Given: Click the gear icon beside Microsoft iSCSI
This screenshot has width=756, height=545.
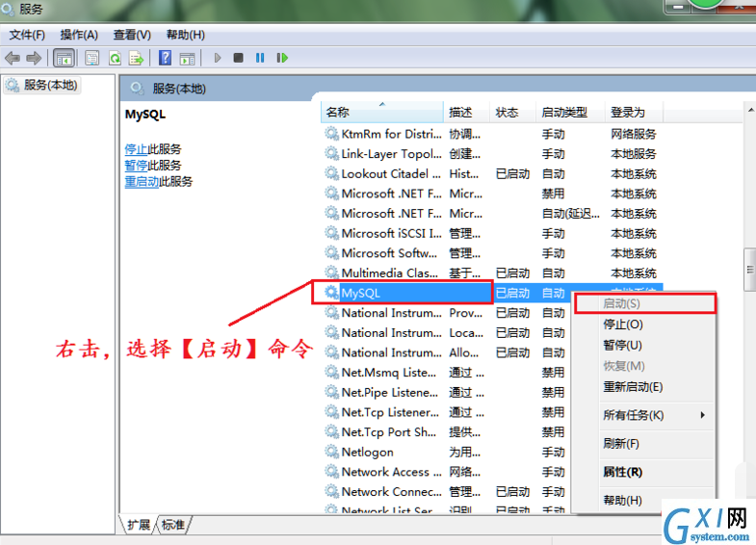Looking at the screenshot, I should pyautogui.click(x=331, y=233).
